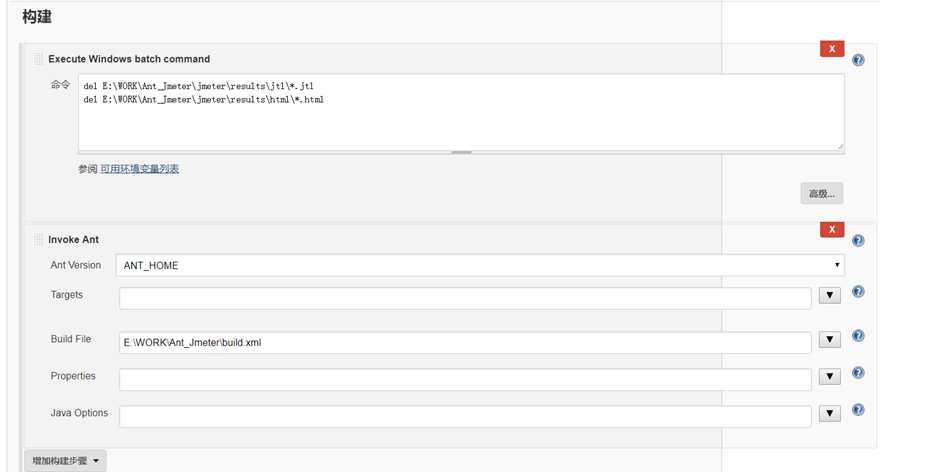
Task: Show help for Java Options field
Action: (x=858, y=409)
